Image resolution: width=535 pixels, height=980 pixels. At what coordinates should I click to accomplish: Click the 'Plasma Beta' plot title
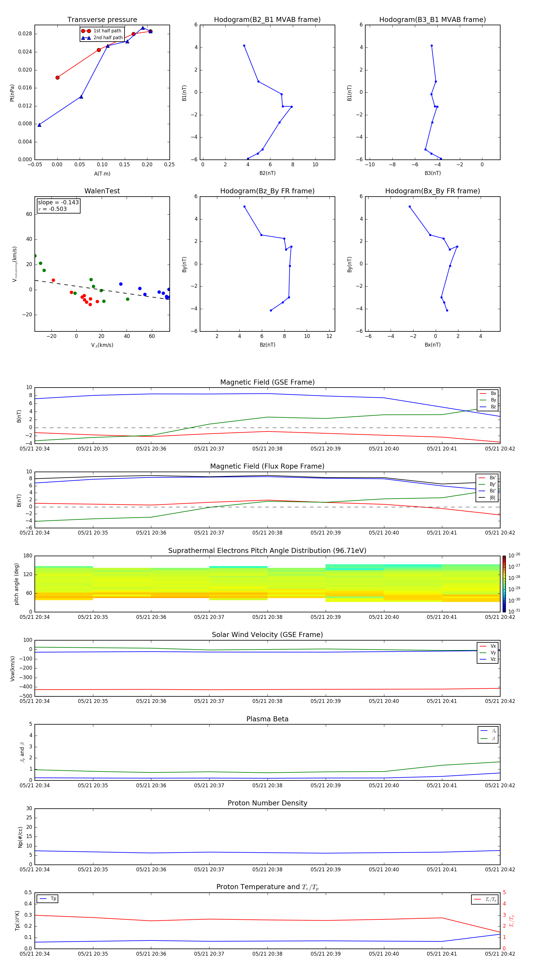(x=267, y=719)
